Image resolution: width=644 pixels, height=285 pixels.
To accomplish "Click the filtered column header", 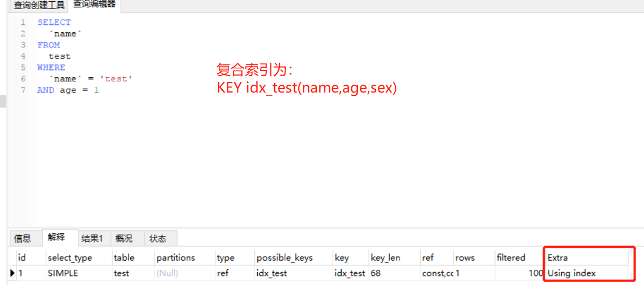I will [511, 257].
